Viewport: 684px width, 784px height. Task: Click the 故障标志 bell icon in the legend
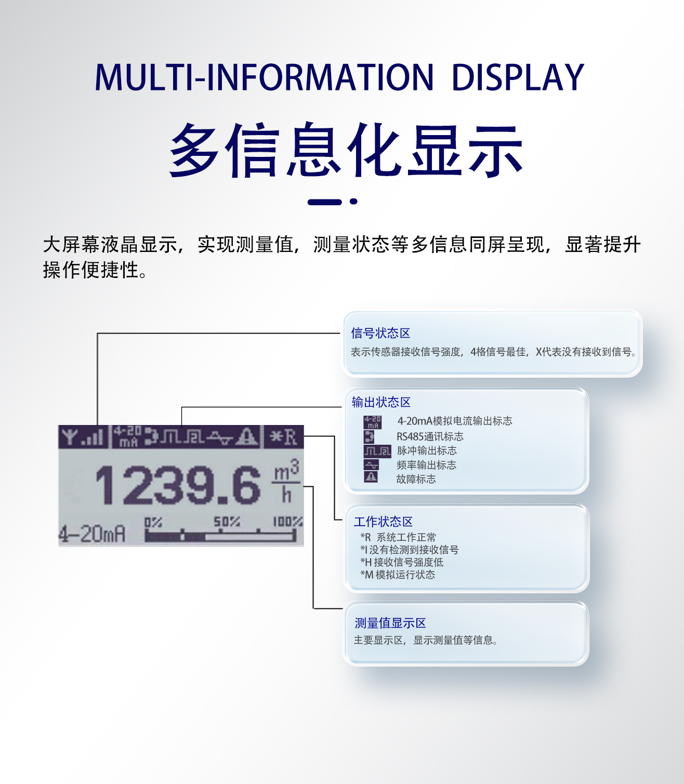click(371, 477)
